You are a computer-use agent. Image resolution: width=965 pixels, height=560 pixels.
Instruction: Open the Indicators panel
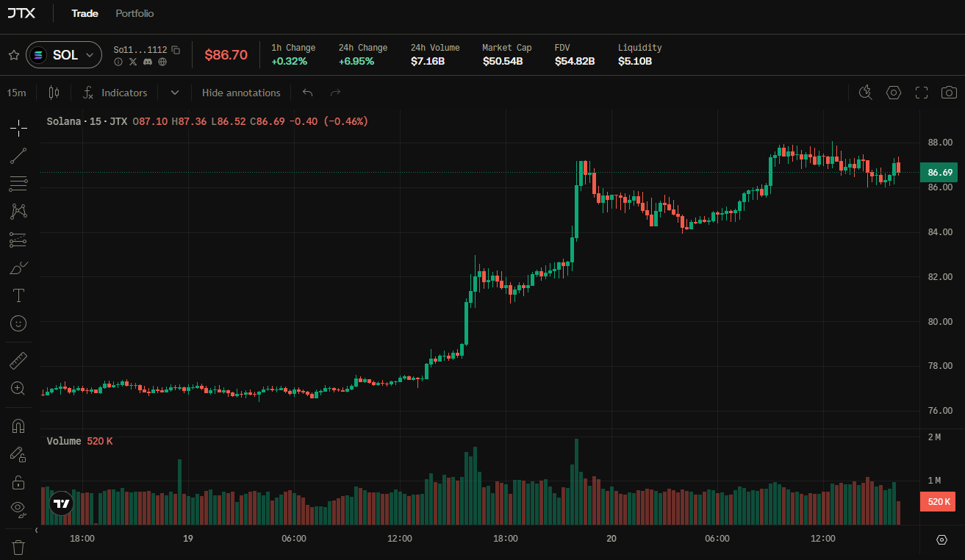[x=115, y=93]
